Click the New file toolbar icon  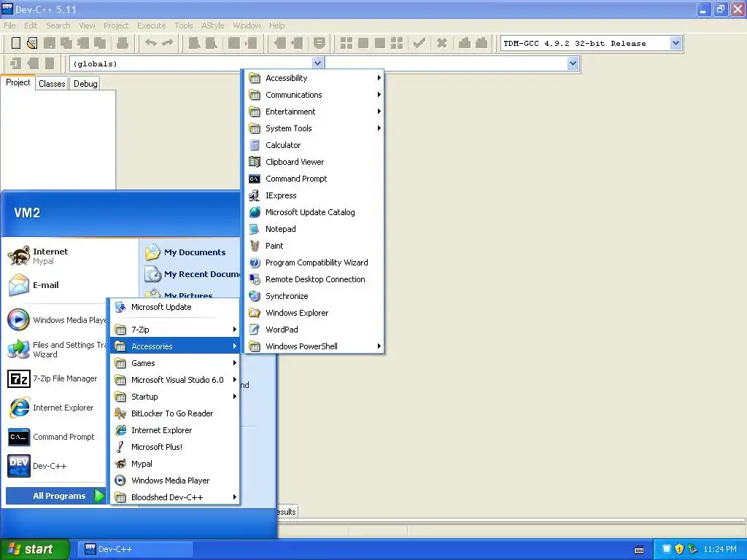(x=16, y=43)
